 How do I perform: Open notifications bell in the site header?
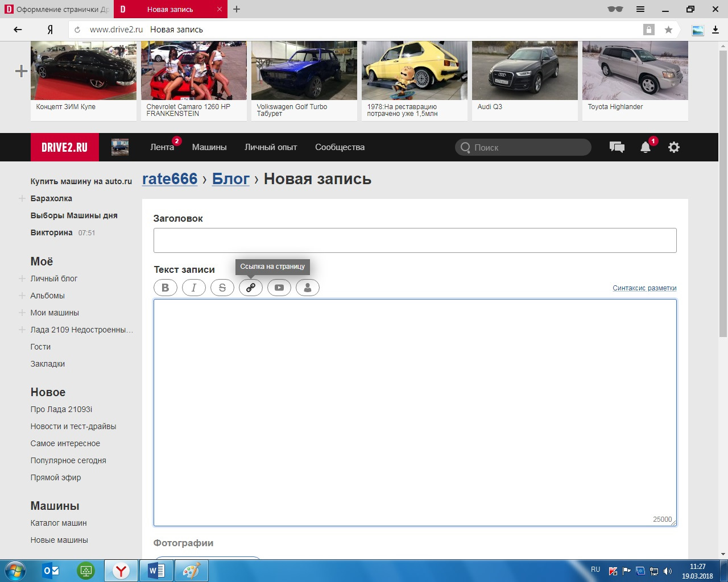point(646,147)
